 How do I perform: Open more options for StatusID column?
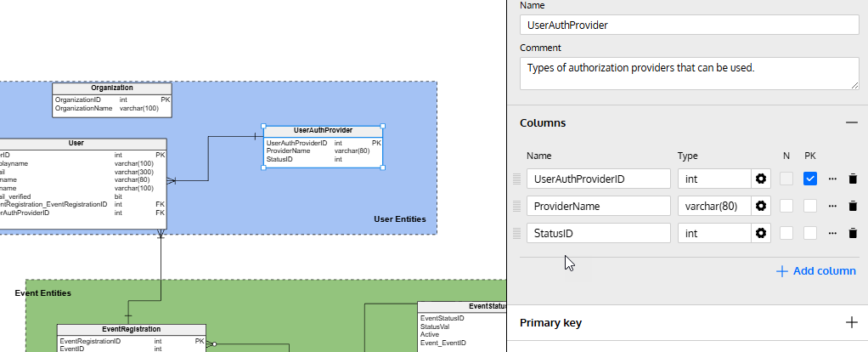point(832,233)
